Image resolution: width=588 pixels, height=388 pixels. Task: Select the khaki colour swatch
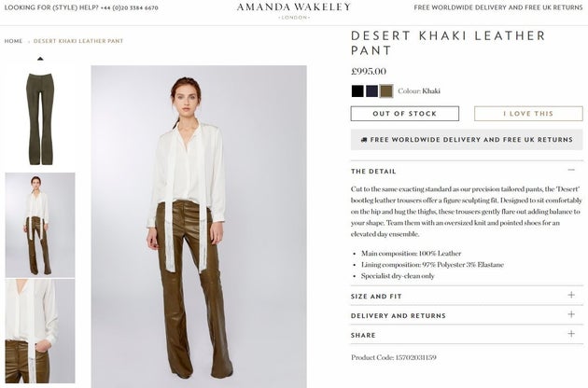click(386, 91)
